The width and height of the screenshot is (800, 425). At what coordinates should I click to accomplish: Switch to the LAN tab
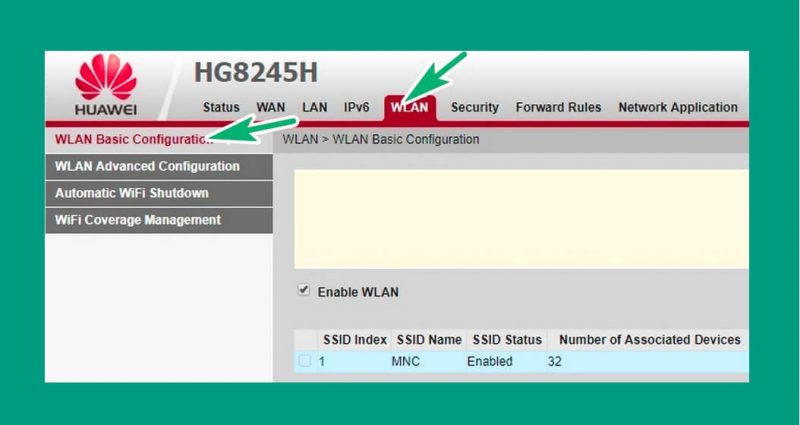pos(314,108)
